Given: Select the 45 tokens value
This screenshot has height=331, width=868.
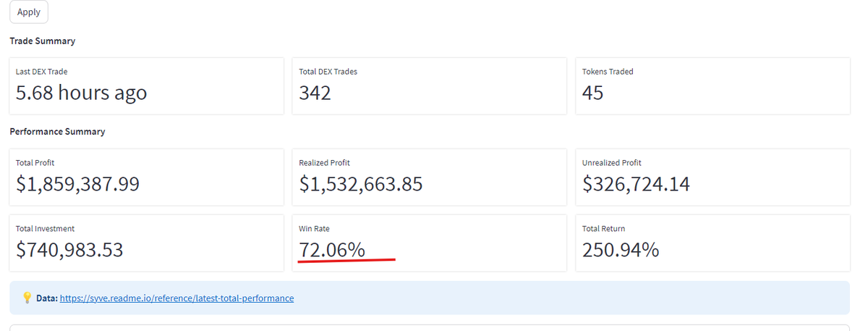Looking at the screenshot, I should tap(593, 93).
